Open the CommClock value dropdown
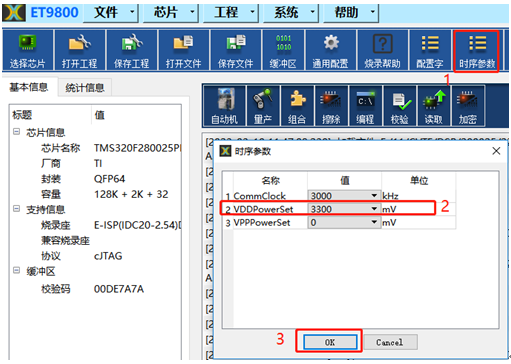This screenshot has width=511, height=364. [x=374, y=196]
